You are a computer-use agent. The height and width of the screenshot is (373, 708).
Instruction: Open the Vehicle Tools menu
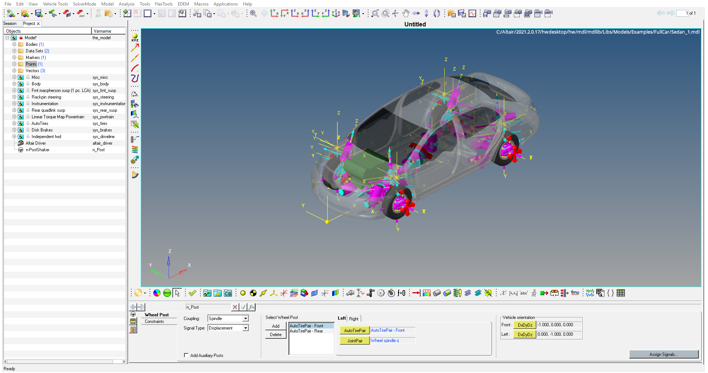coord(55,4)
